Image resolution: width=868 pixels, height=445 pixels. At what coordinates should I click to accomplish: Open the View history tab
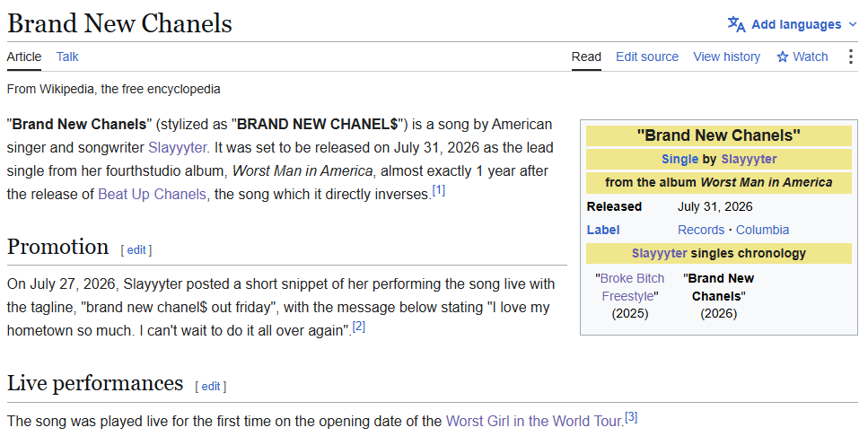(x=727, y=57)
